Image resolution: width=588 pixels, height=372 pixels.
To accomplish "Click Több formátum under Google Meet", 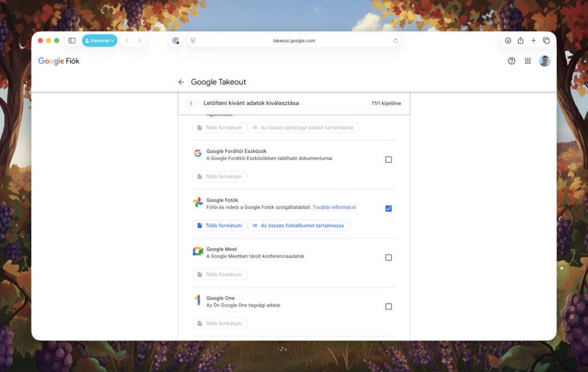I will click(x=220, y=274).
